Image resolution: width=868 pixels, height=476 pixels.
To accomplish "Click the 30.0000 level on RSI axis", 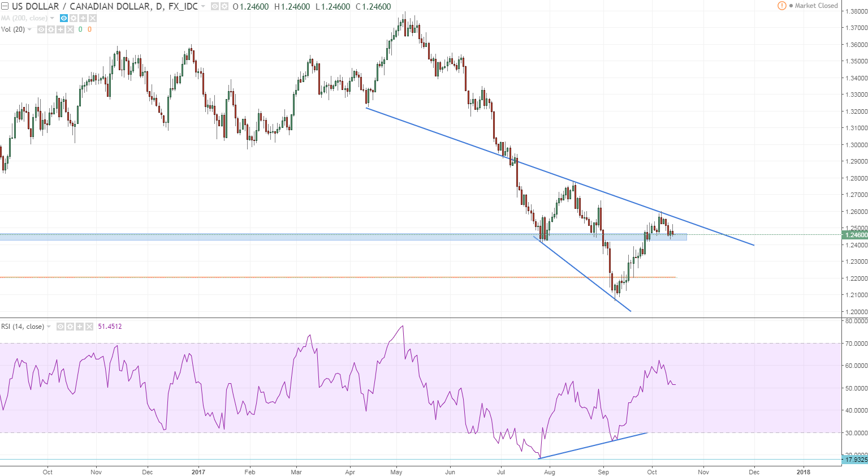I will [856, 433].
